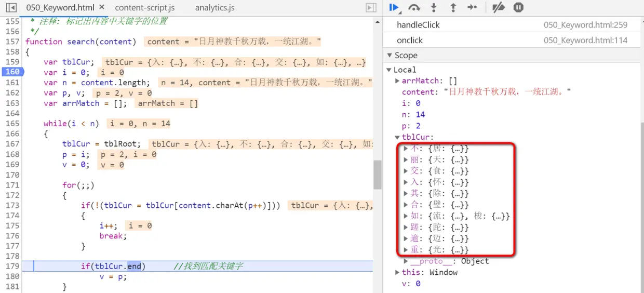Resume script execution
644x293 pixels.
pyautogui.click(x=394, y=7)
